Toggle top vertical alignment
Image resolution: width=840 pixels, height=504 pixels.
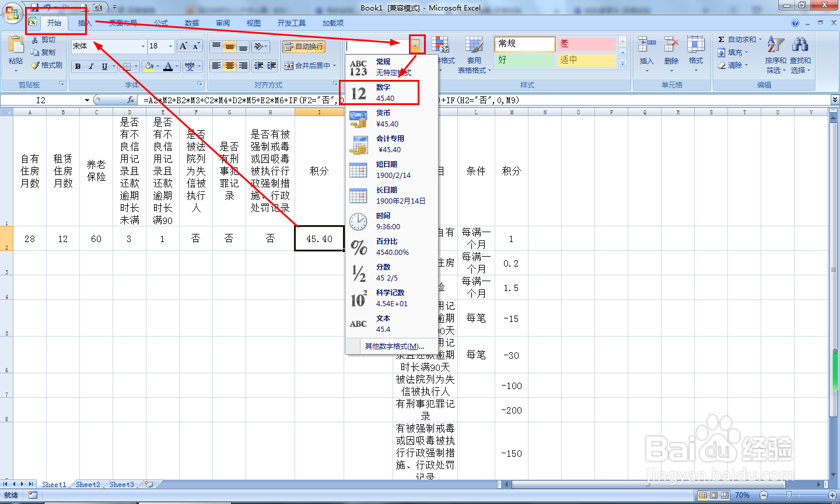(x=216, y=46)
